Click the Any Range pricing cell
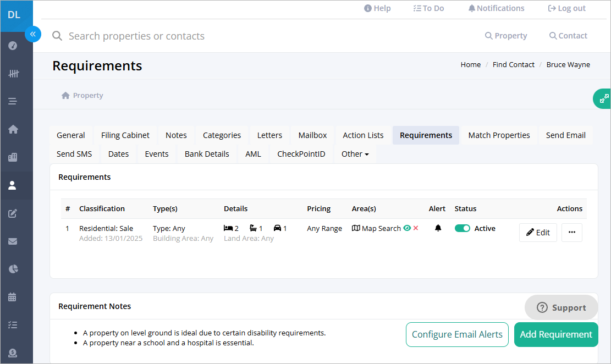The height and width of the screenshot is (364, 611). tap(324, 228)
